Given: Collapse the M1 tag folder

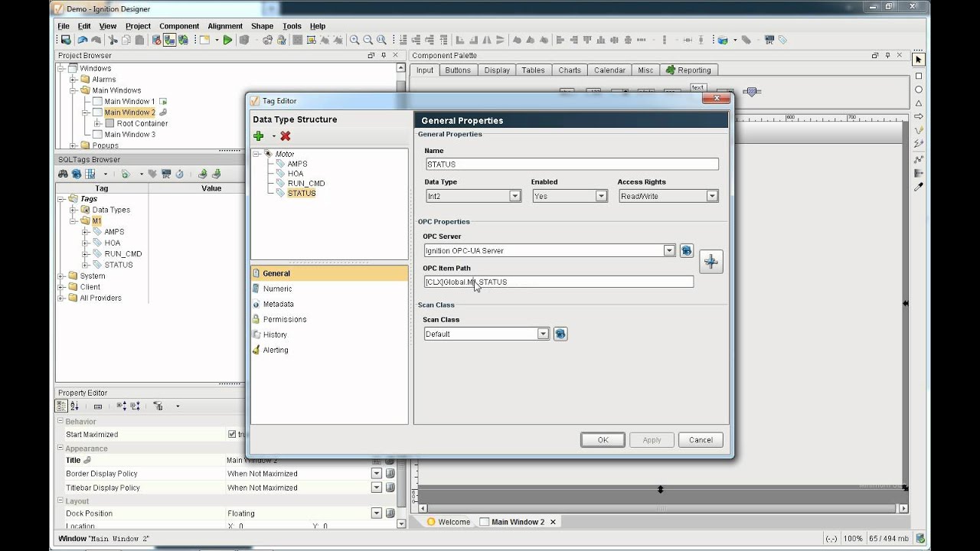Looking at the screenshot, I should click(73, 220).
